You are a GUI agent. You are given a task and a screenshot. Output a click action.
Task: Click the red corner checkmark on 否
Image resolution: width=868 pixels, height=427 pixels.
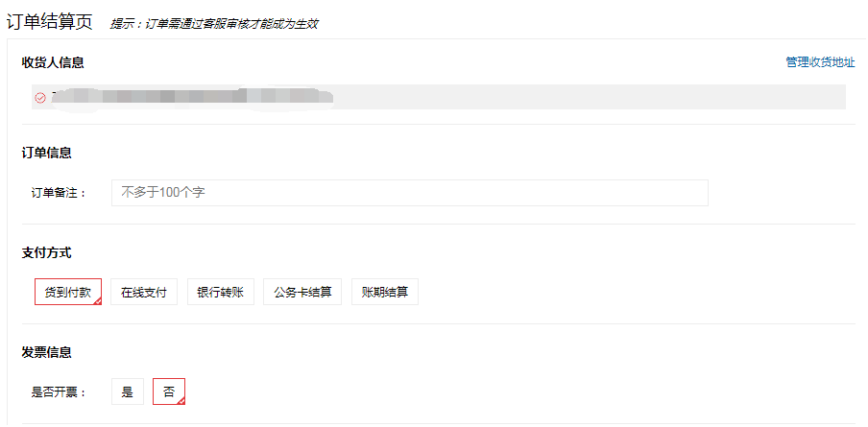(x=181, y=400)
